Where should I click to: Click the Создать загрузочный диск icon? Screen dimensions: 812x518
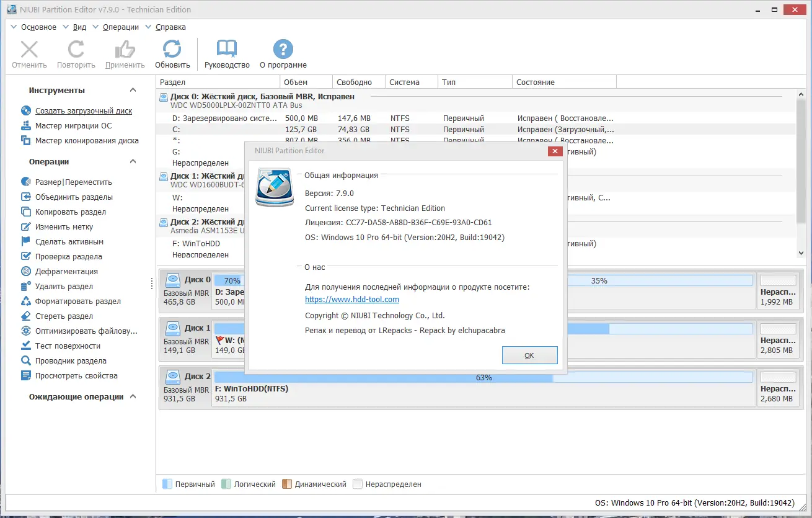coord(26,111)
